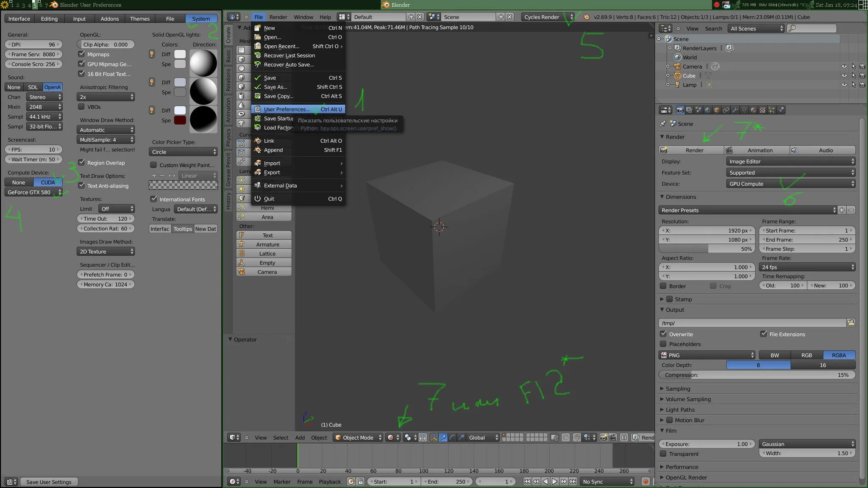
Task: Adjust the PNG Compression slider
Action: pos(757,375)
